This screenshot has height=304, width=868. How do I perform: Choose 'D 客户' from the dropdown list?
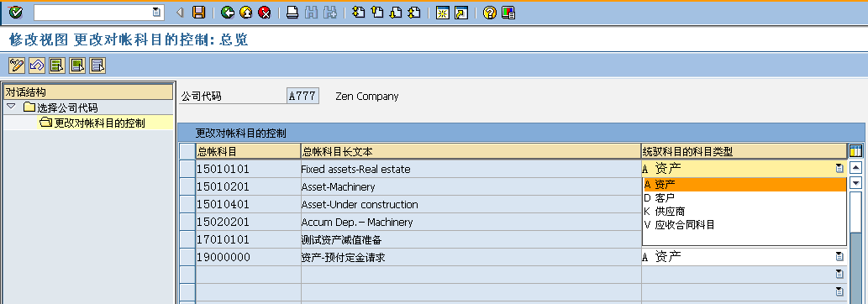tap(744, 198)
